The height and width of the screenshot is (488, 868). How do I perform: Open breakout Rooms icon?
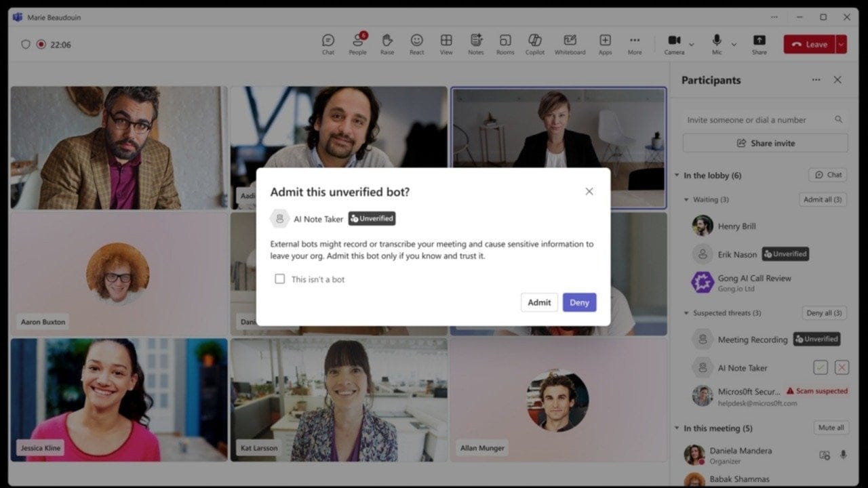[505, 44]
